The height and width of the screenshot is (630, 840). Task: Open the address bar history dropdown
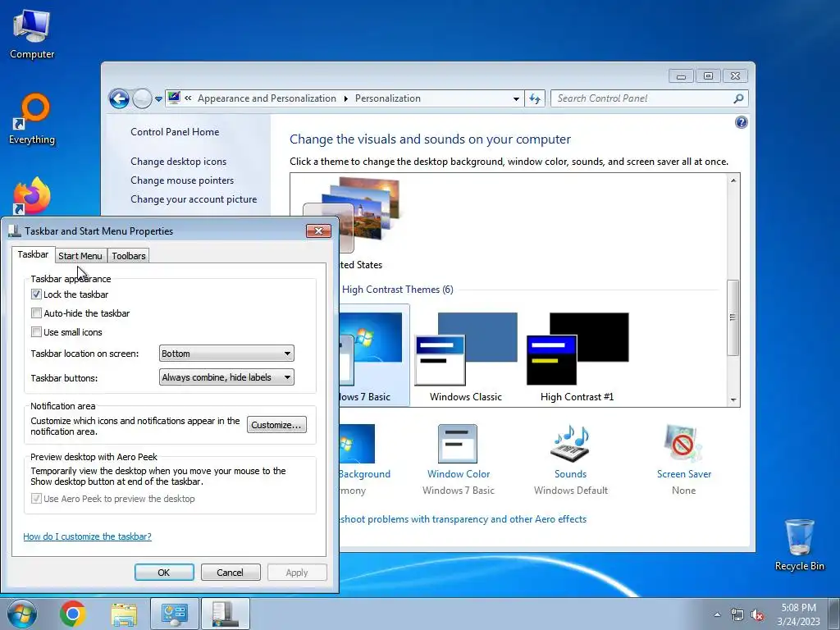pyautogui.click(x=516, y=98)
